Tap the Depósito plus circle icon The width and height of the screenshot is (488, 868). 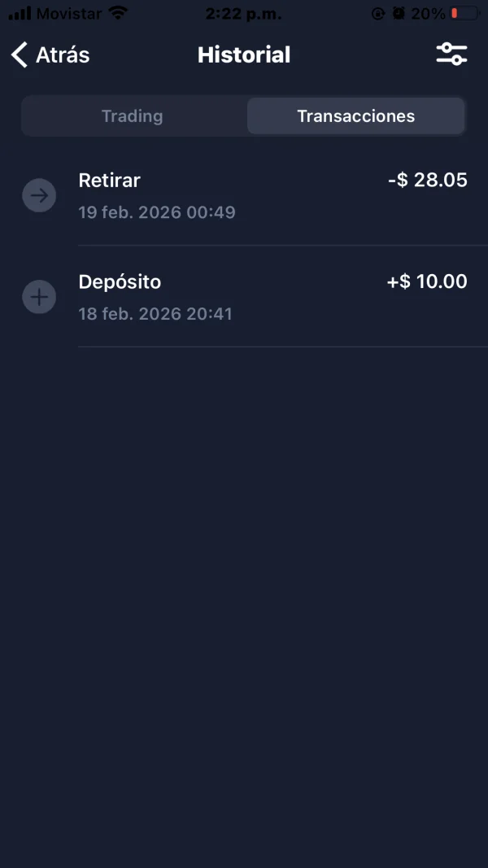pos(39,297)
